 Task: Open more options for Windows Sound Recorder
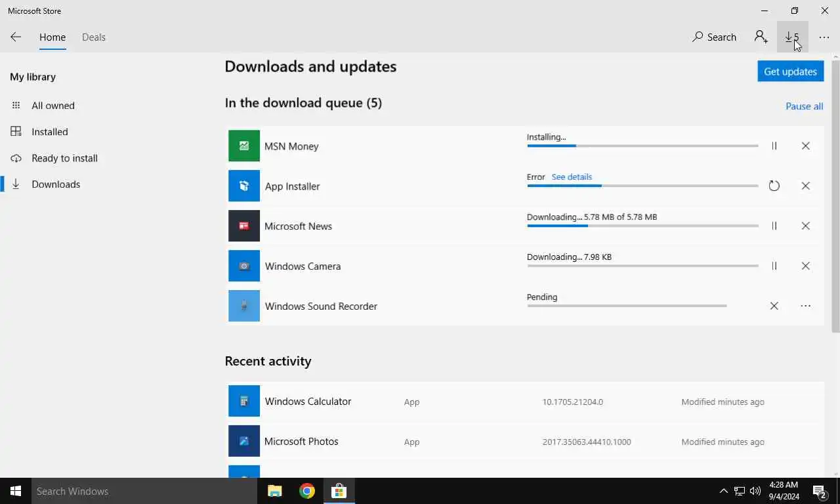(x=805, y=306)
